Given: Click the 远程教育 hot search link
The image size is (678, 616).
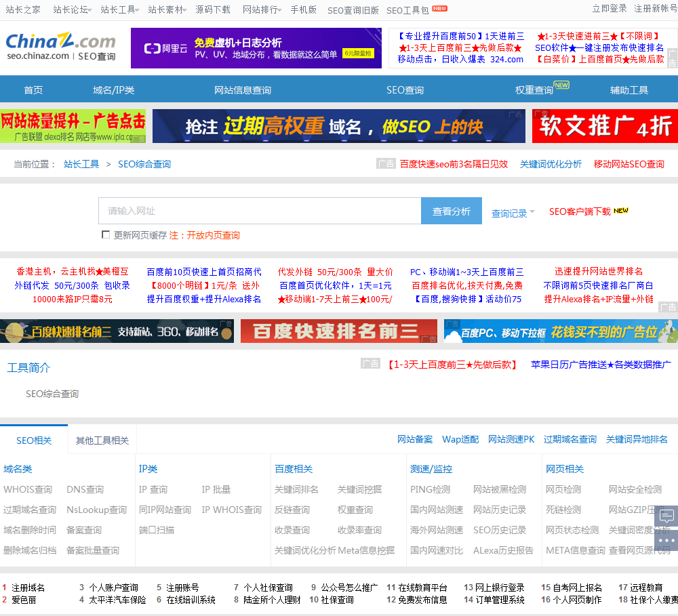Looking at the screenshot, I should [646, 588].
